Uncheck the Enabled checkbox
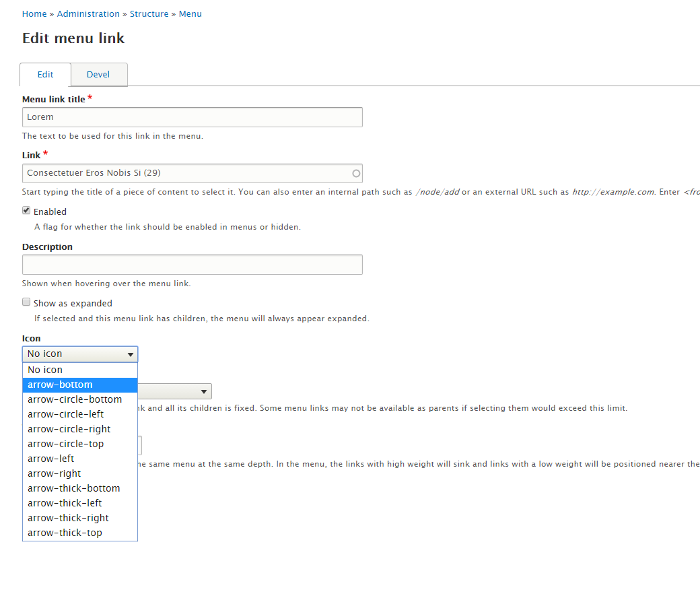Viewport: 700px width, 598px height. 27,211
